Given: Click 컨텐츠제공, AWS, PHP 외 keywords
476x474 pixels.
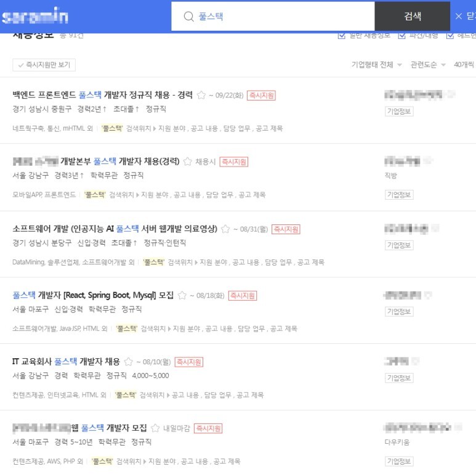Looking at the screenshot, I should pyautogui.click(x=48, y=462).
